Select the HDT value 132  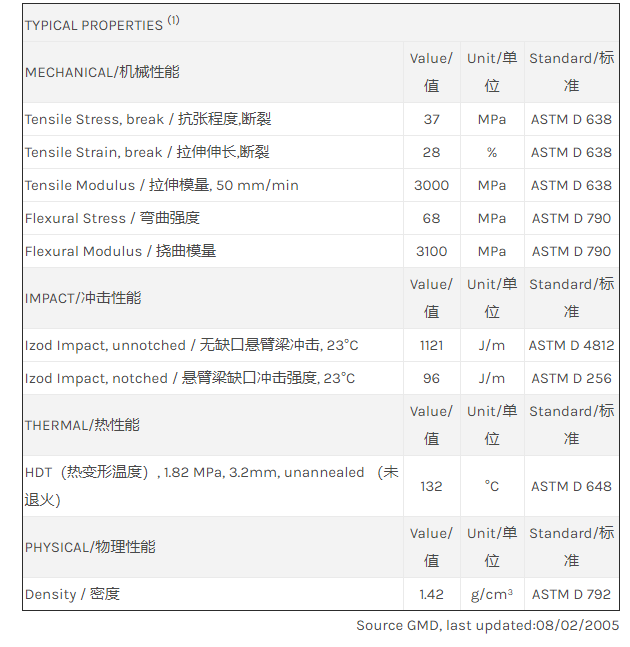click(x=431, y=486)
